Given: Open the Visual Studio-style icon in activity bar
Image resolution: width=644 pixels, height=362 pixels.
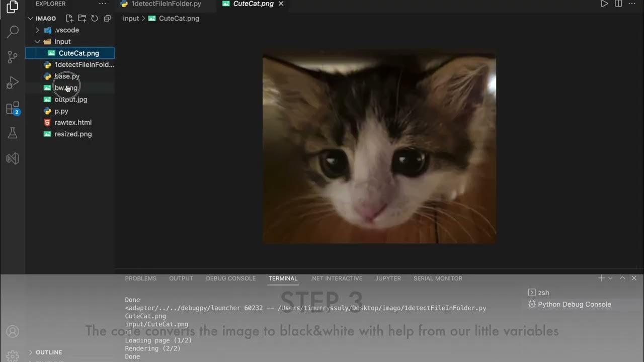Looking at the screenshot, I should 13,158.
